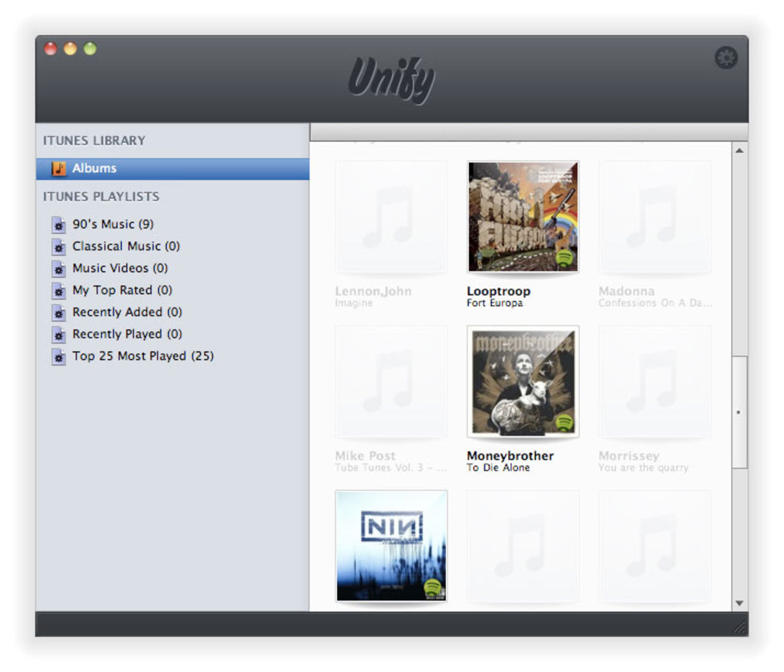Open settings via the gear icon top-right
784x672 pixels.
pos(728,58)
